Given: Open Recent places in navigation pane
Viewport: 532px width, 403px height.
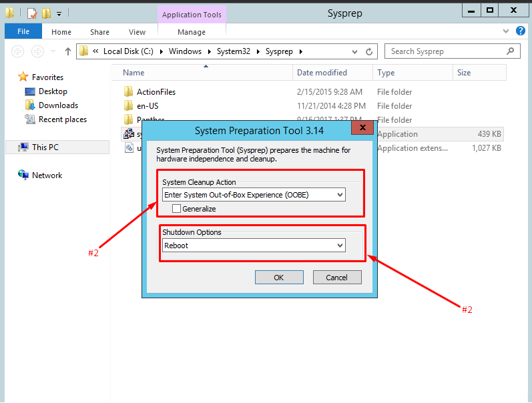Looking at the screenshot, I should [x=63, y=119].
